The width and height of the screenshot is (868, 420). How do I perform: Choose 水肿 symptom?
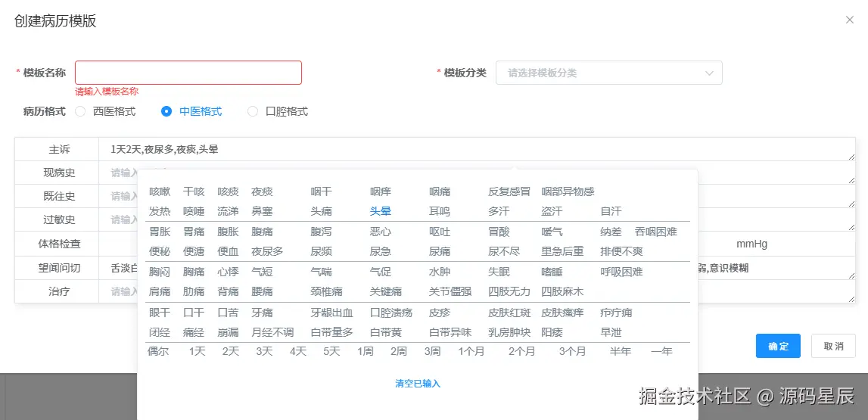coord(440,272)
